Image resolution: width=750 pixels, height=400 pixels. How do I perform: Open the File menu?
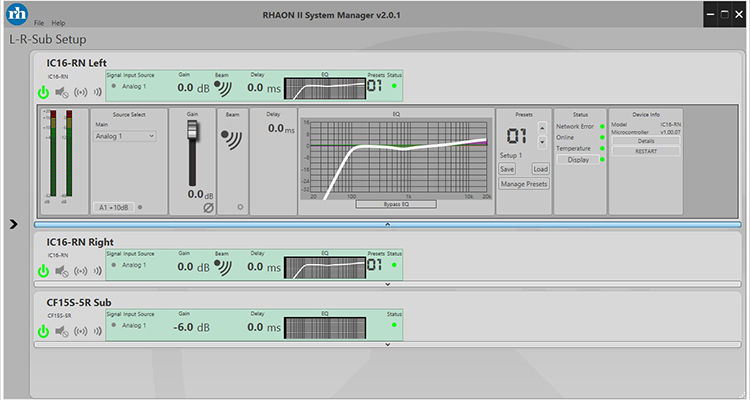point(38,22)
